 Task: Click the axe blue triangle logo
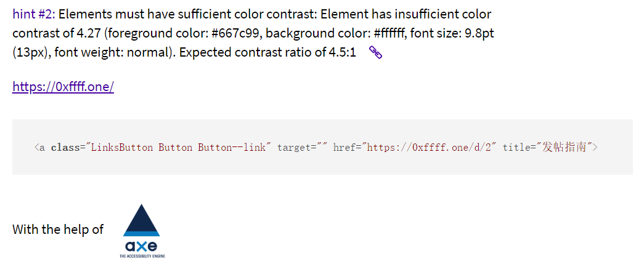point(141,220)
